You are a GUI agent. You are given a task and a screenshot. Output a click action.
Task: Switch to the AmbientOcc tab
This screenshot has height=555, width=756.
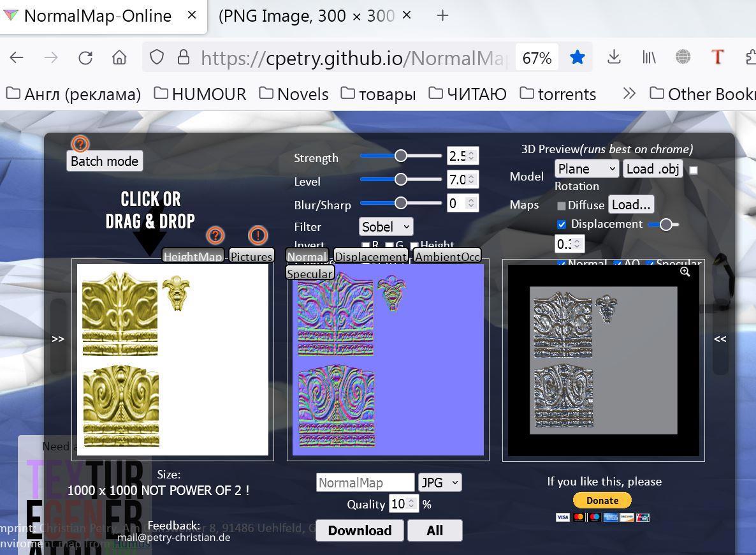tap(447, 256)
